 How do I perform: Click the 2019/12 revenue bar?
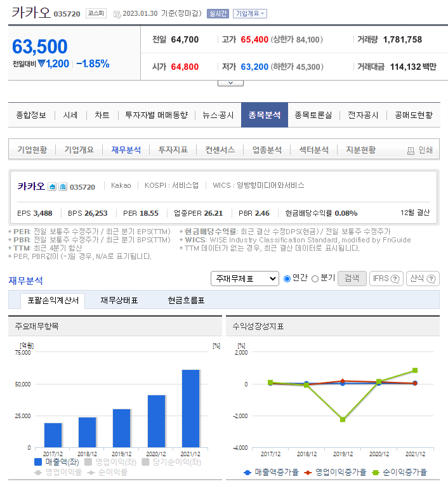pyautogui.click(x=122, y=428)
